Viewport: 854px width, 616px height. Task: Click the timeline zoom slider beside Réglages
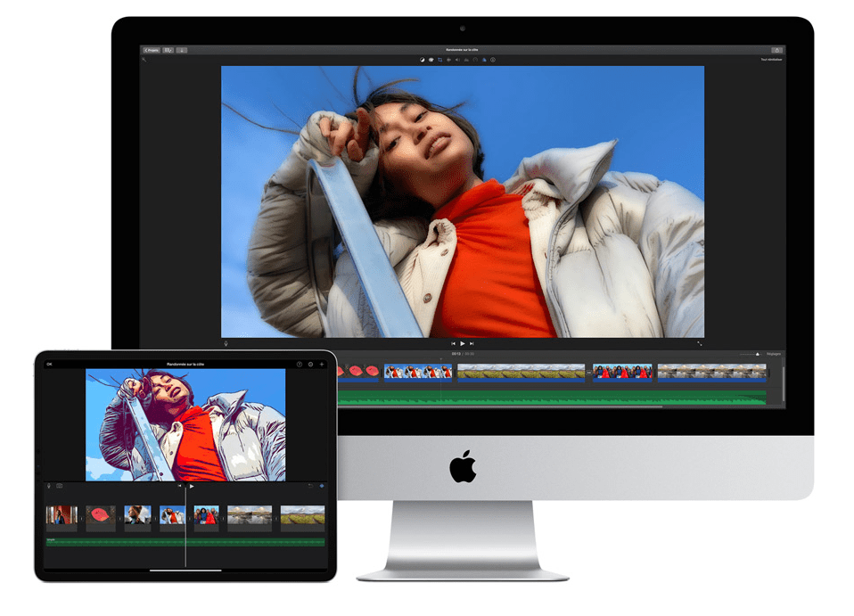747,355
